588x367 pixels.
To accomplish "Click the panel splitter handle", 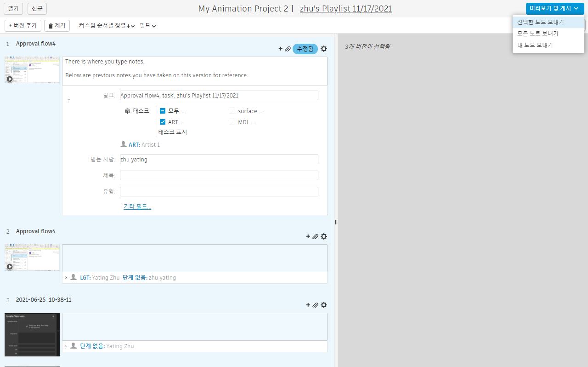I will (336, 222).
